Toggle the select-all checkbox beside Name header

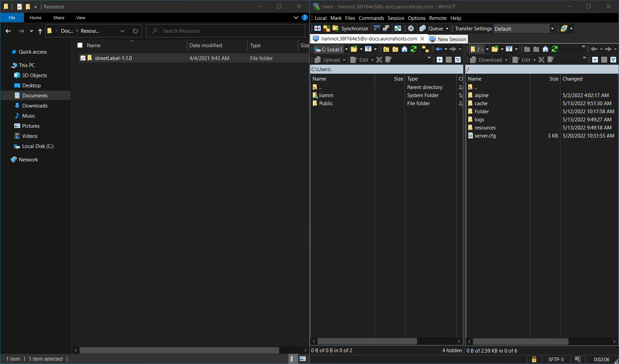(x=80, y=45)
